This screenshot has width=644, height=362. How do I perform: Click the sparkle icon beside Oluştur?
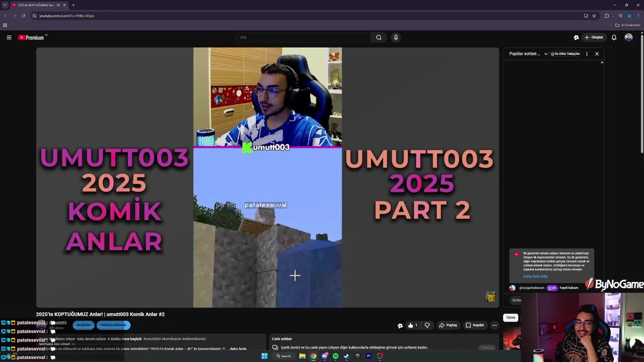tap(576, 37)
